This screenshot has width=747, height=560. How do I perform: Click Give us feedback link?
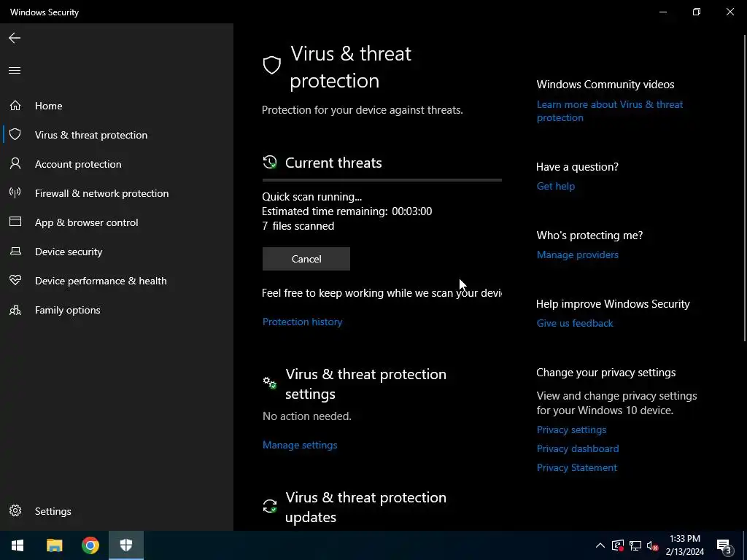coord(575,323)
